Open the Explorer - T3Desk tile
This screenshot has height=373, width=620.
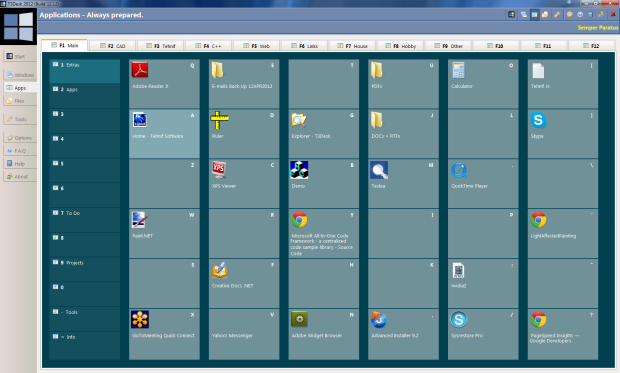323,134
